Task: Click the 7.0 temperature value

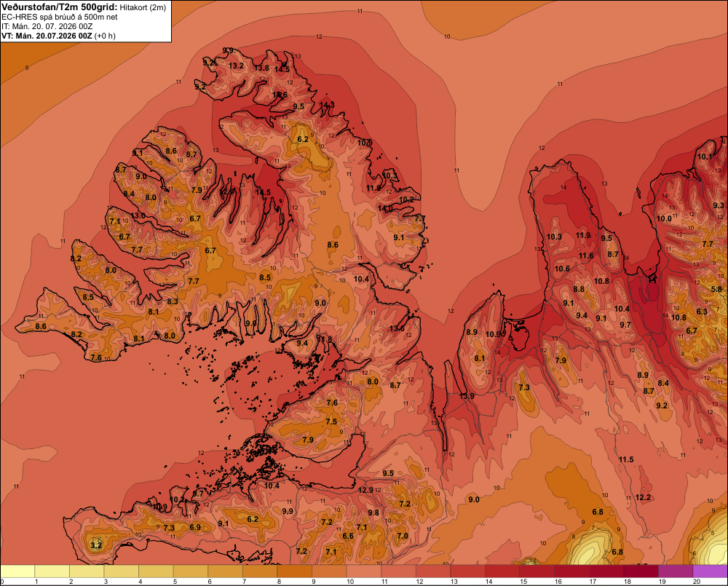Action: click(x=403, y=536)
